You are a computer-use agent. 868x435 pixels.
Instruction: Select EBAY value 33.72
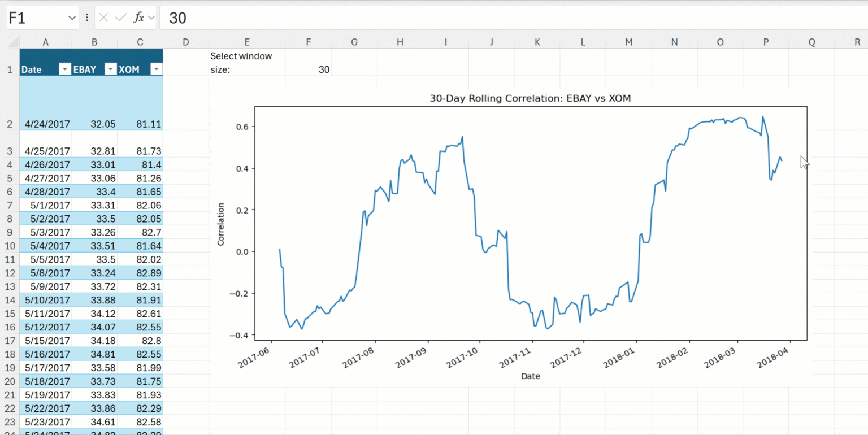coord(94,286)
